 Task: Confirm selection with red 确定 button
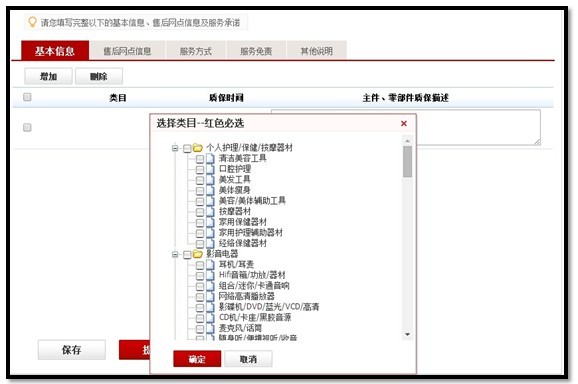pos(197,359)
